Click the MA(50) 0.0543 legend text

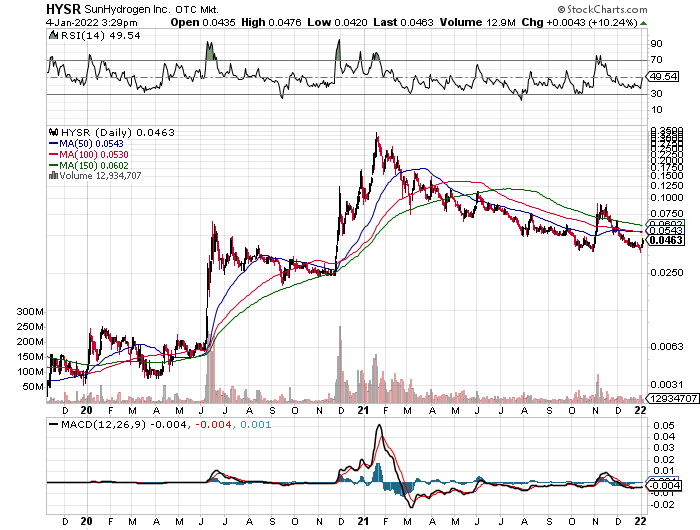coord(91,144)
